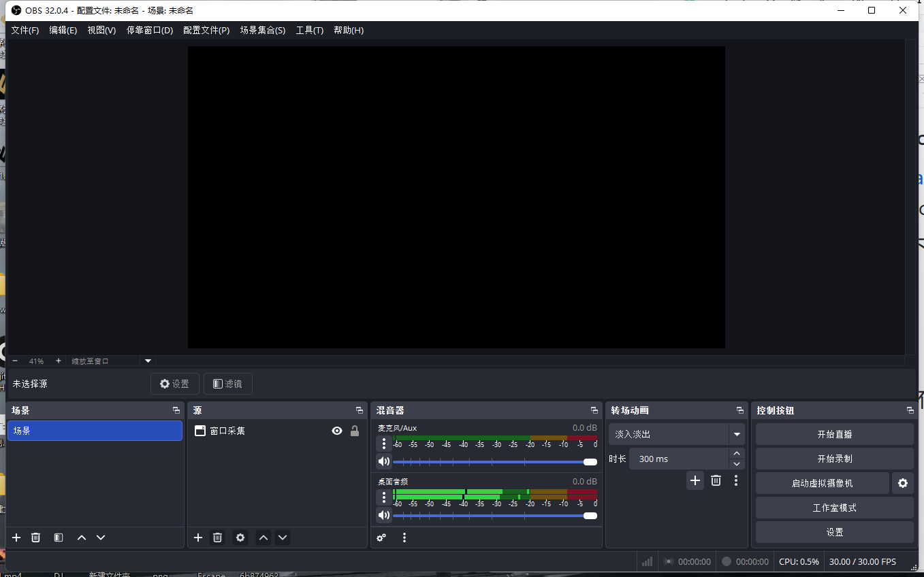Viewport: 924px width, 577px height.
Task: Click the 开始录制 button
Action: point(834,459)
